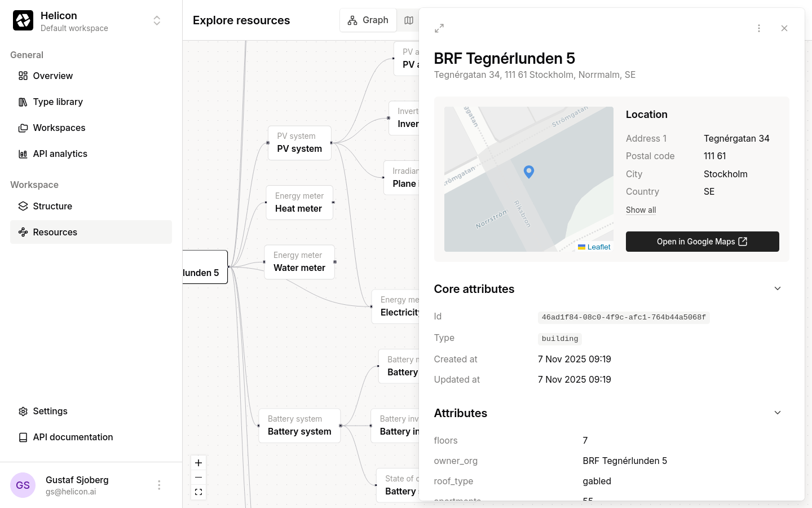Open API analytics from the sidebar
The width and height of the screenshot is (812, 508).
coord(60,154)
